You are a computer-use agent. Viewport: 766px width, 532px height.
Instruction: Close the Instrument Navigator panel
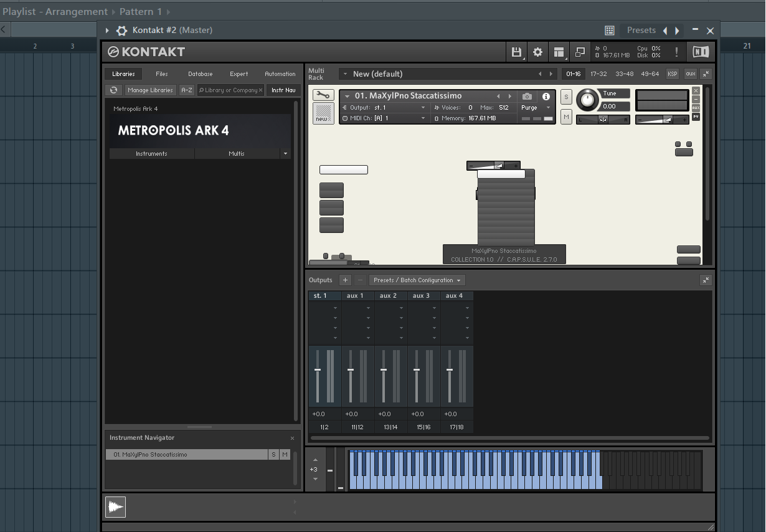292,439
